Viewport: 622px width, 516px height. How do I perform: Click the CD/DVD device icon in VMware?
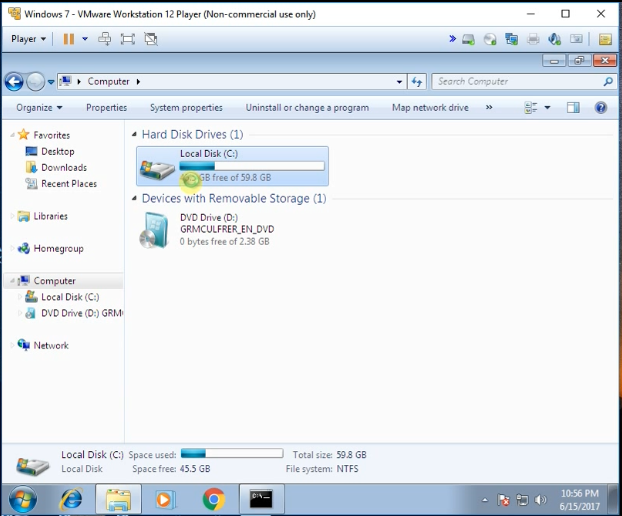[490, 39]
